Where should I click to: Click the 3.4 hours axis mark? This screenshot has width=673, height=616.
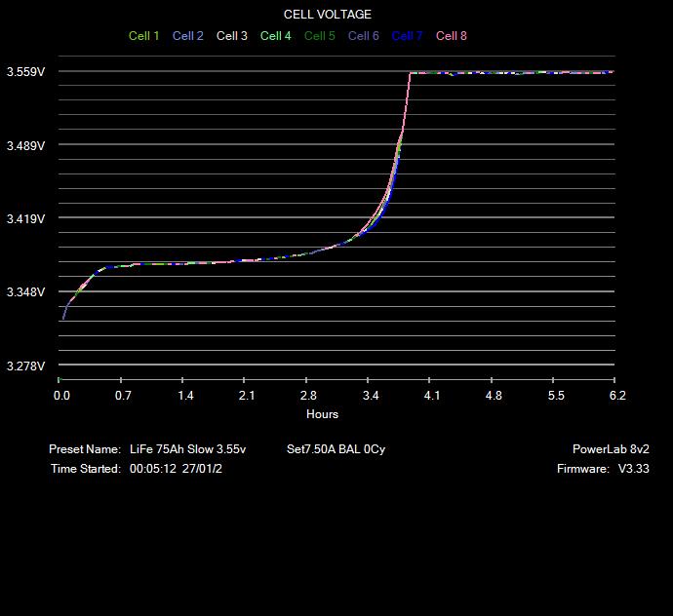371,396
